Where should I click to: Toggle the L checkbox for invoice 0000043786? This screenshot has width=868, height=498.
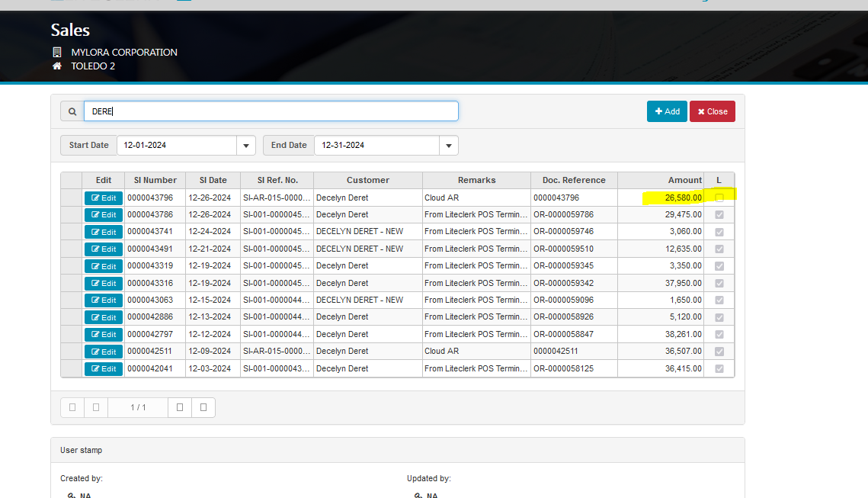point(719,215)
